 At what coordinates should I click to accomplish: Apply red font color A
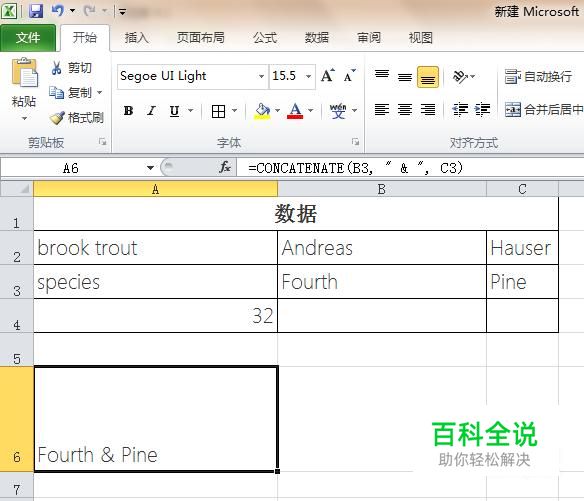tap(295, 111)
